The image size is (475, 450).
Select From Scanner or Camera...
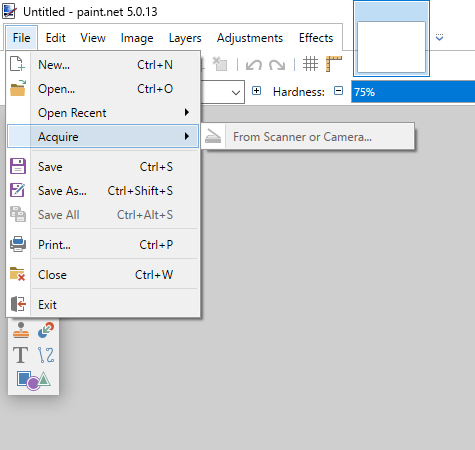[308, 137]
